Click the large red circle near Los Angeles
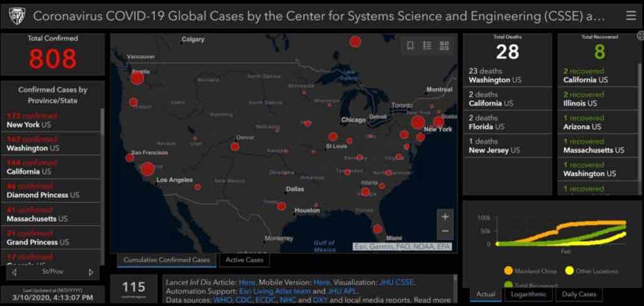 (148, 169)
